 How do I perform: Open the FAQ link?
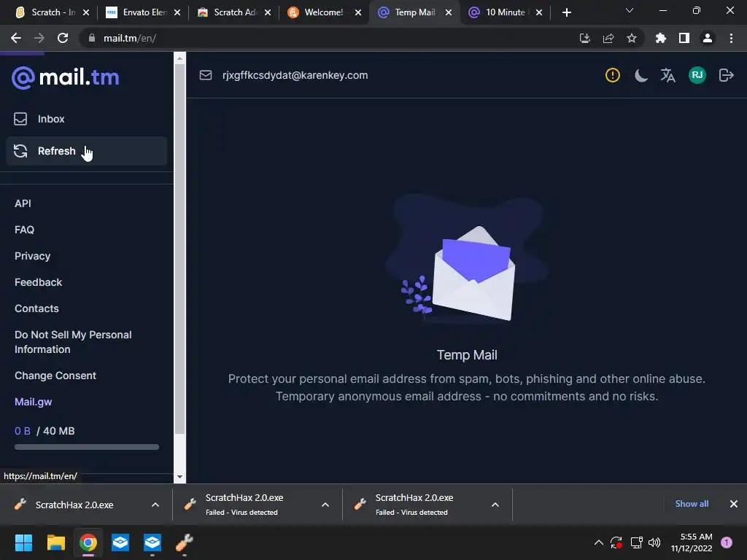pos(24,230)
